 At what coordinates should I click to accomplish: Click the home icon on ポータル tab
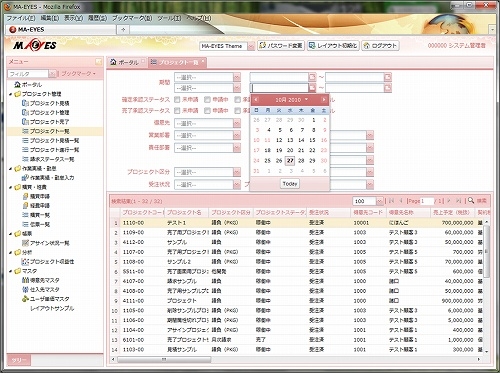(113, 62)
